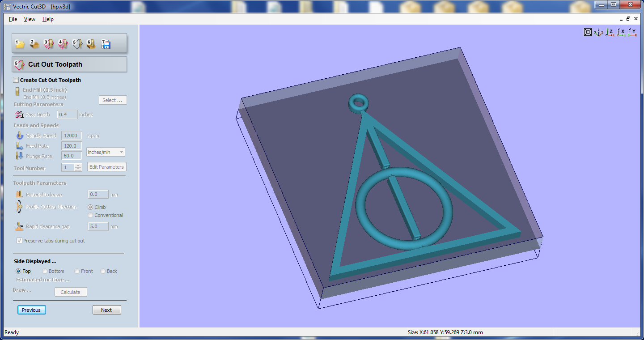Click the Plunge Rate field

72,156
